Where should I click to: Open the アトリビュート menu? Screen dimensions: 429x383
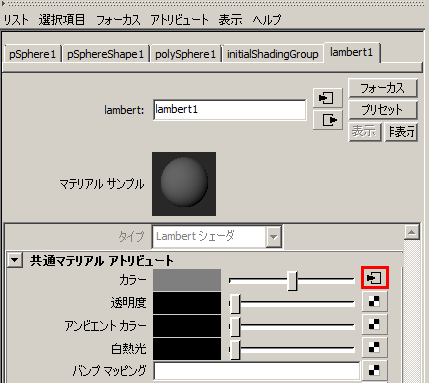click(179, 20)
